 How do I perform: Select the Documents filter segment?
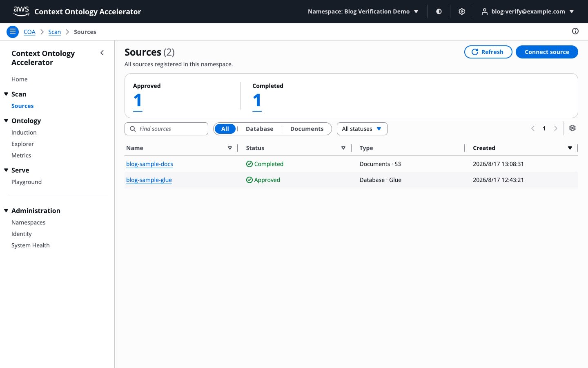click(x=307, y=129)
